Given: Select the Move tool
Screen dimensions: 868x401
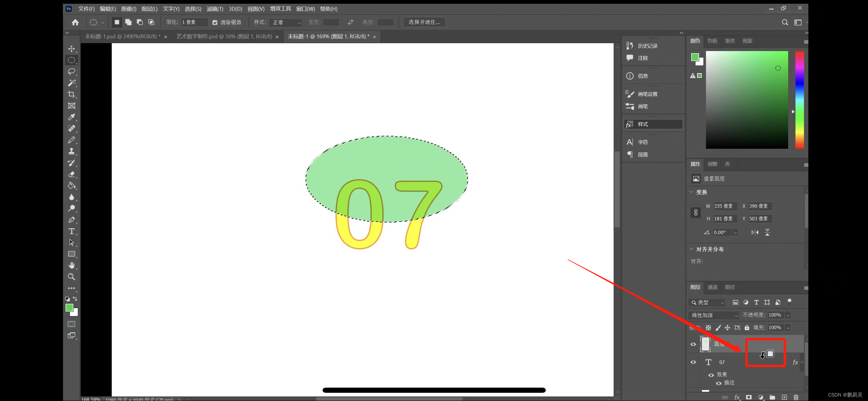Looking at the screenshot, I should coord(71,49).
